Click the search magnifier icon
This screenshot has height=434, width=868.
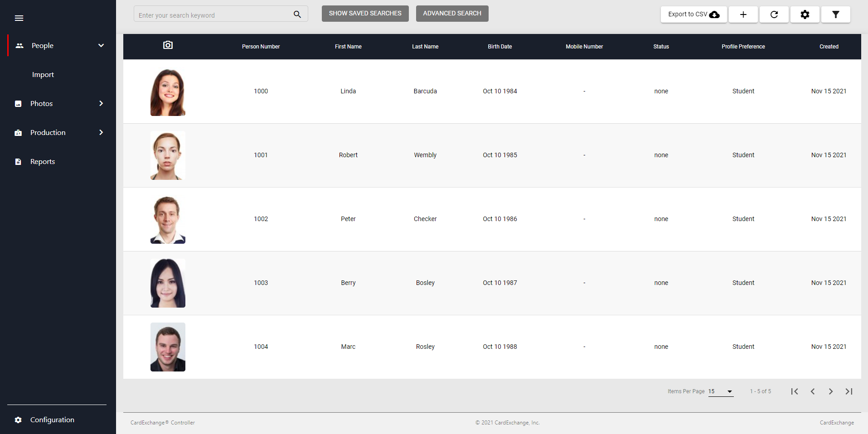point(297,14)
